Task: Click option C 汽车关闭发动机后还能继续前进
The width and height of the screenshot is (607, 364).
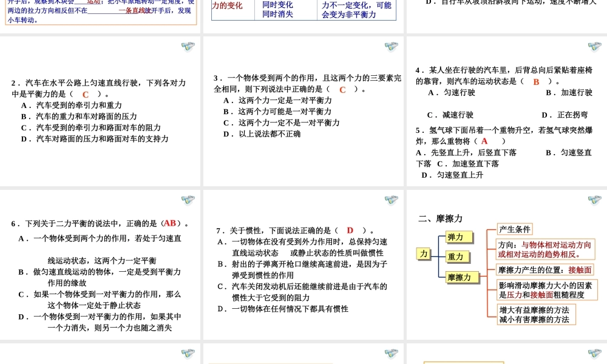Action: [x=302, y=292]
